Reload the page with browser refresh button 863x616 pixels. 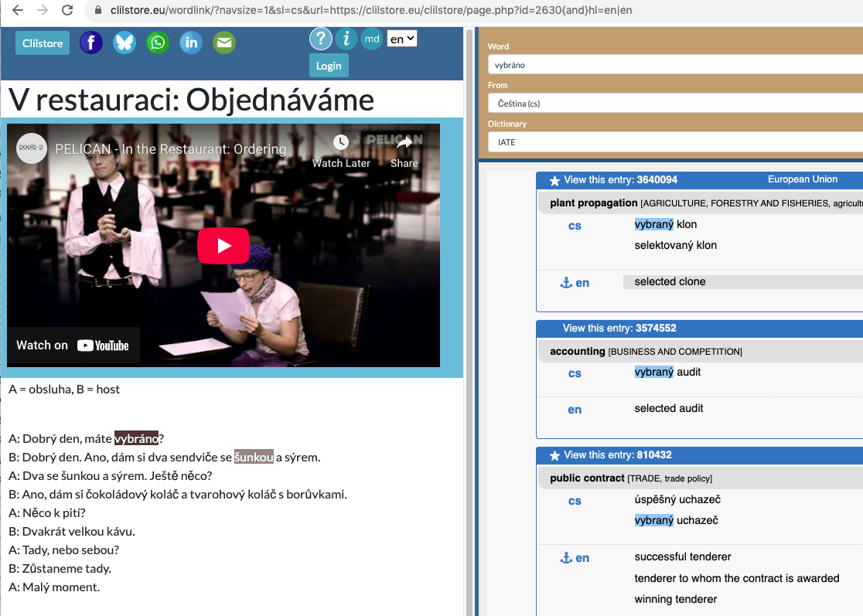coord(67,10)
